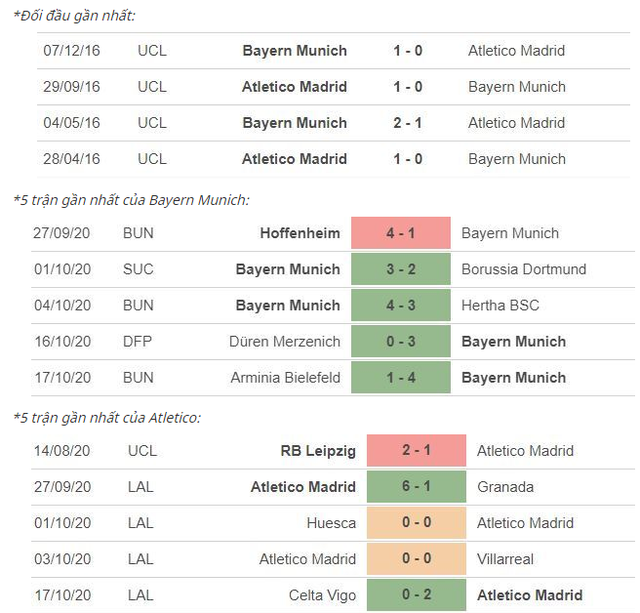
Task: Open the 0 - 2 Celta Vigo score box
Action: coord(416,595)
